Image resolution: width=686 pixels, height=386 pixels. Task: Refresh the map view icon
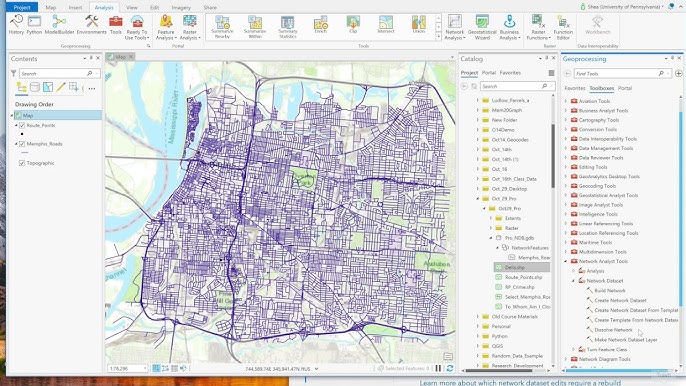coord(450,368)
